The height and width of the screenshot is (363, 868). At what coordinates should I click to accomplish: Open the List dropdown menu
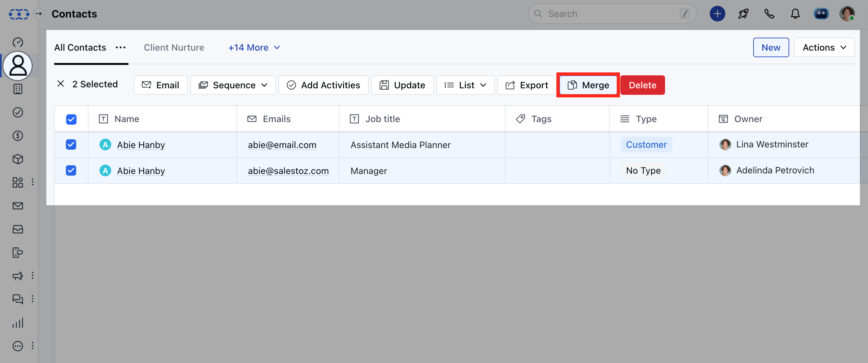click(465, 85)
